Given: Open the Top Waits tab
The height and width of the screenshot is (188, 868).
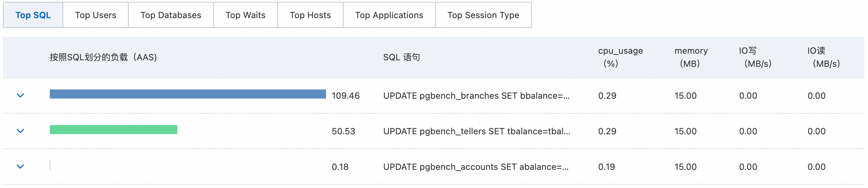Looking at the screenshot, I should pos(245,15).
